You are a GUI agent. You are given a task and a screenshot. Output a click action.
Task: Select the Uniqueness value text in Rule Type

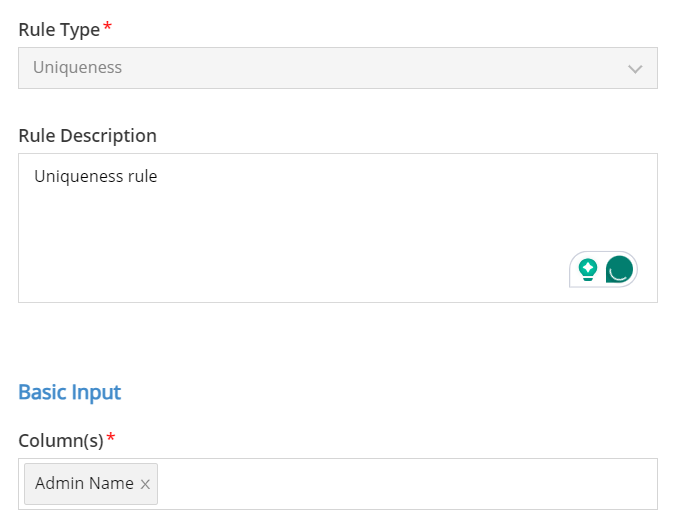(78, 68)
